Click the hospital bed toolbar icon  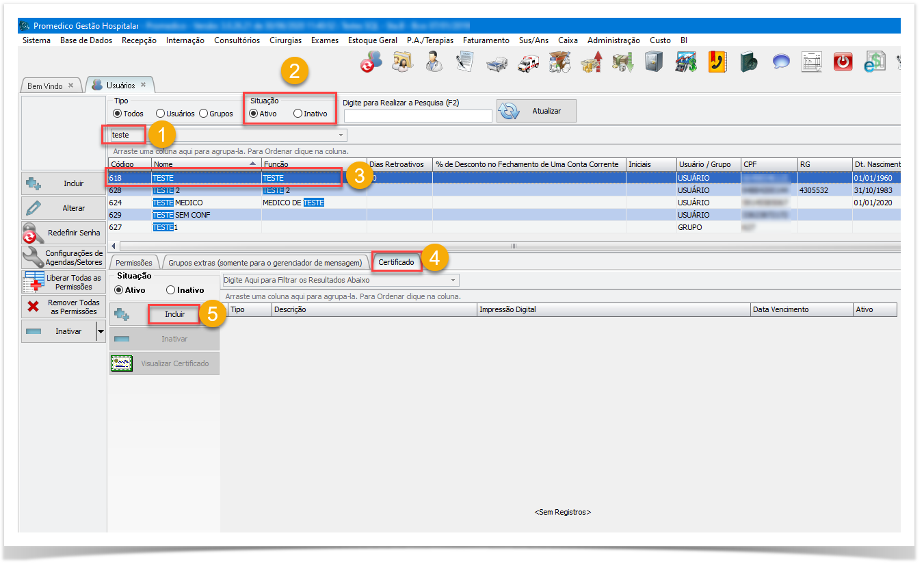pos(497,63)
